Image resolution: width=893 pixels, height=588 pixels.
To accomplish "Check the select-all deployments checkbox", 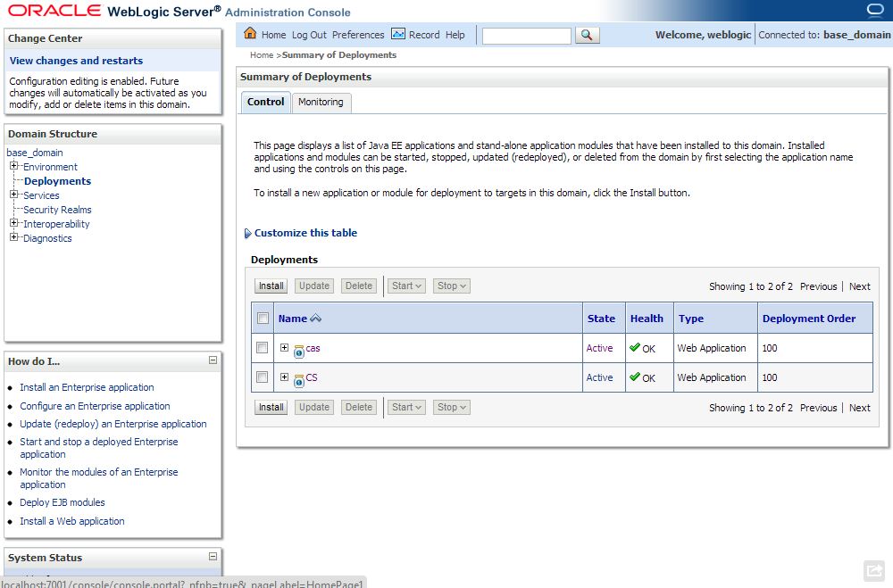I will coord(262,317).
